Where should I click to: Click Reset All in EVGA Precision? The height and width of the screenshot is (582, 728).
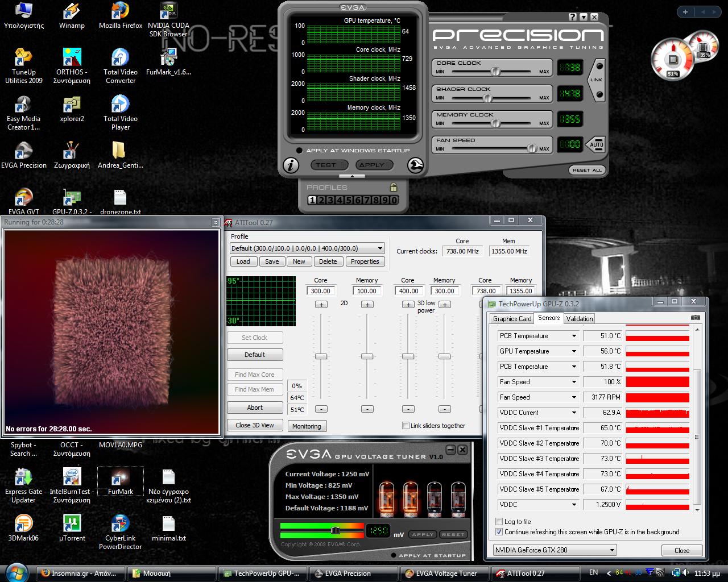tap(587, 170)
